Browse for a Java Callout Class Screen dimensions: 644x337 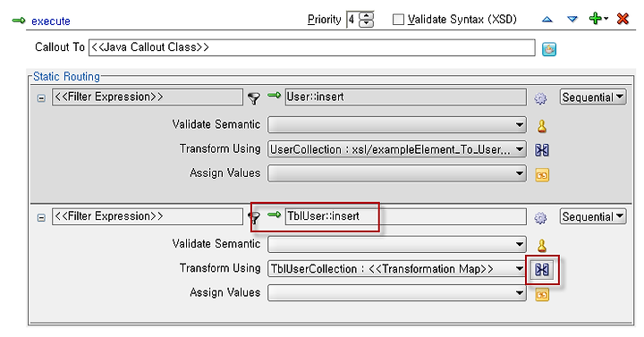pyautogui.click(x=549, y=49)
